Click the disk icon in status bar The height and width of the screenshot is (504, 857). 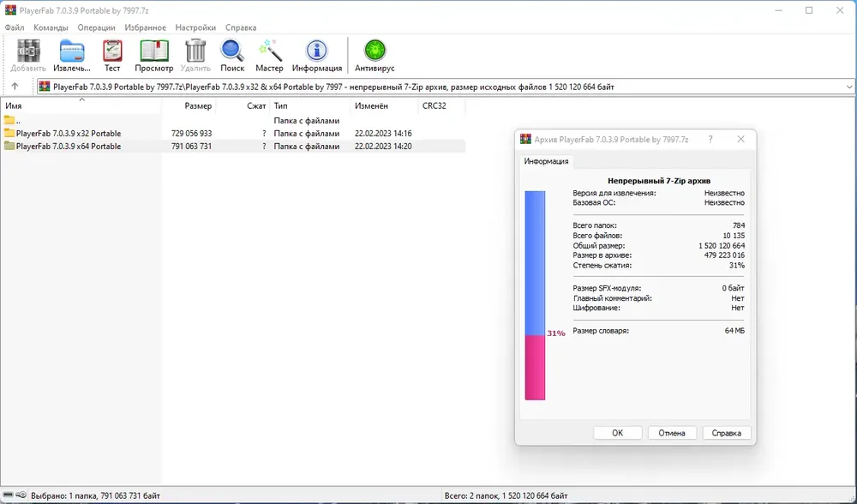click(9, 495)
